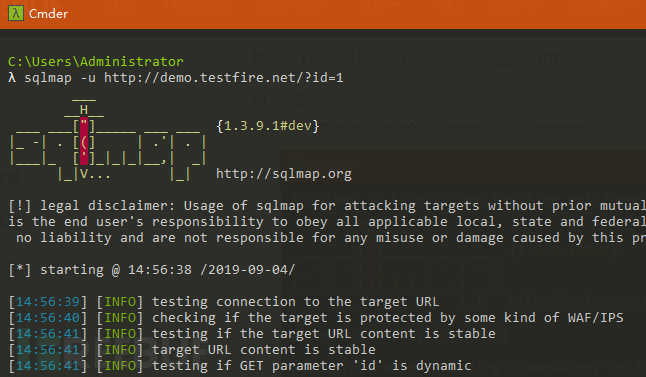Click the [!] legal disclaimer marker
Image resolution: width=646 pixels, height=377 pixels.
(x=20, y=206)
